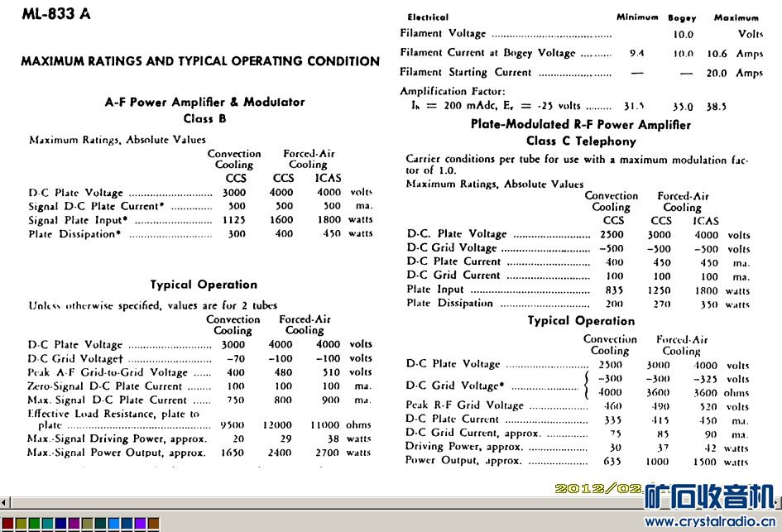Pick the olive color swatch beside maroon
Screen dimensions: 782x532
point(21,524)
